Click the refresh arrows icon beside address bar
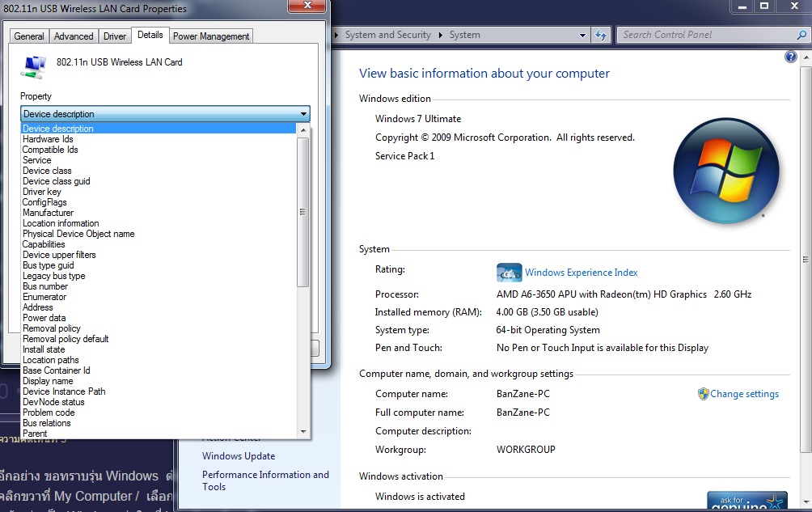812x512 pixels. pos(601,36)
